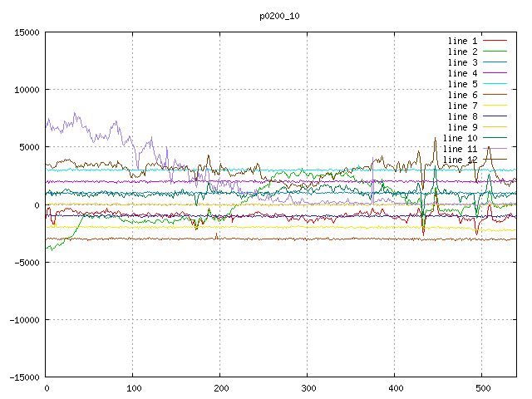The height and width of the screenshot is (399, 532).
Task: Click the yellow line 7 legend sample
Action: click(495, 106)
